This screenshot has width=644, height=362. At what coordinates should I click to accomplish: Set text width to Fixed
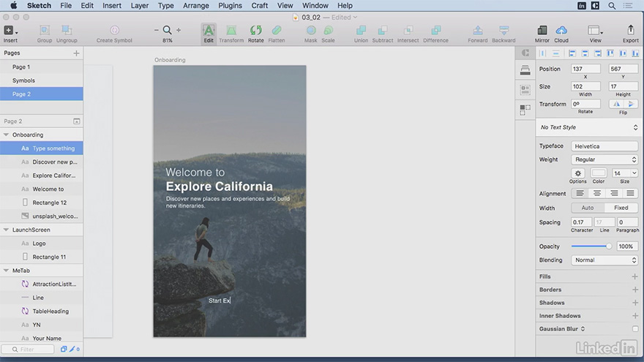pyautogui.click(x=621, y=208)
